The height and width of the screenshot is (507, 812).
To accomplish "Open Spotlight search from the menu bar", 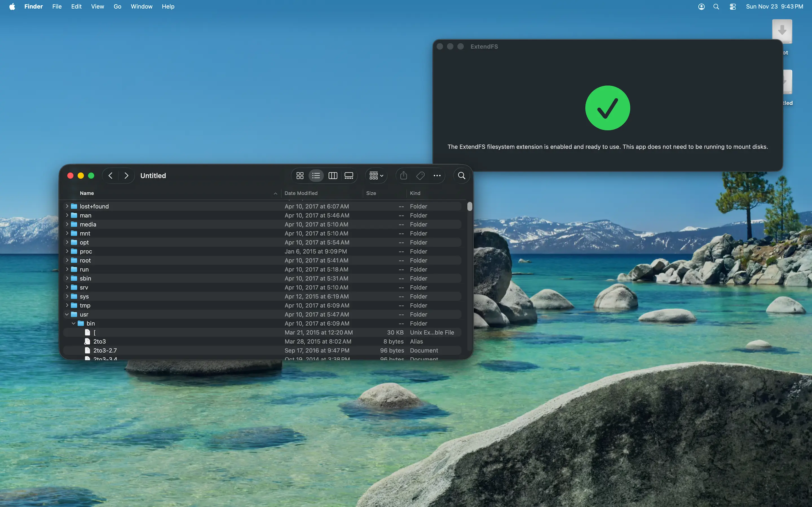I will pyautogui.click(x=716, y=6).
